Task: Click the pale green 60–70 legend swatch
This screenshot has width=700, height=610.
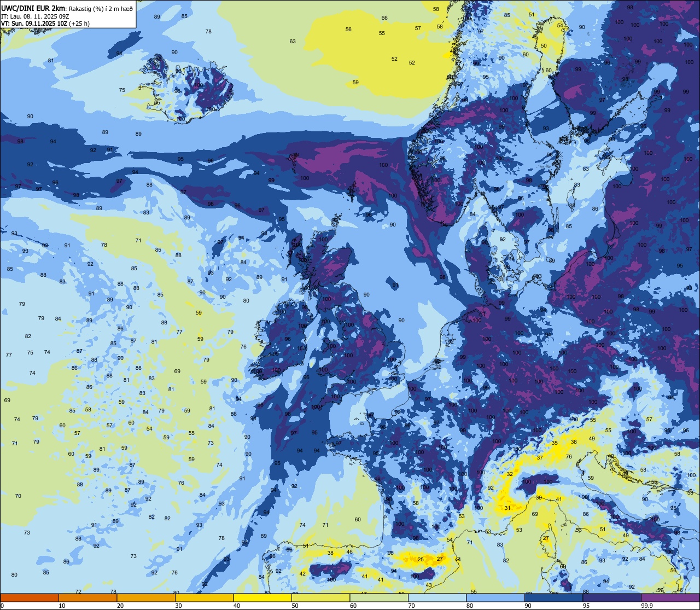Action: (379, 597)
